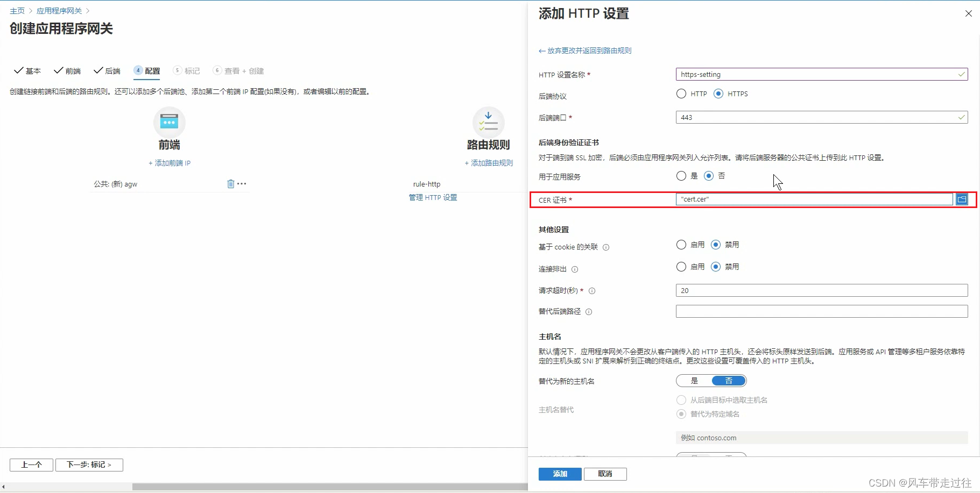Choose 否 for use with App Service
Image resolution: width=980 pixels, height=493 pixels.
coord(709,176)
